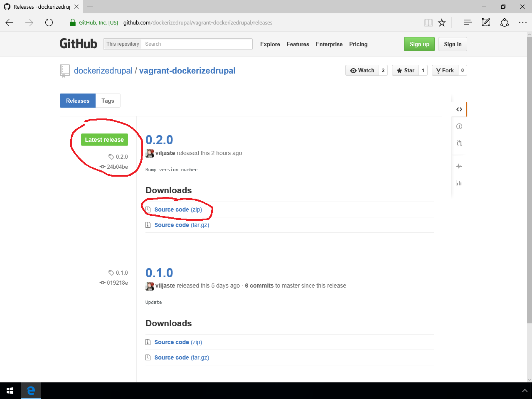Add page to favorites star icon
Viewport: 532px width, 399px height.
point(442,22)
